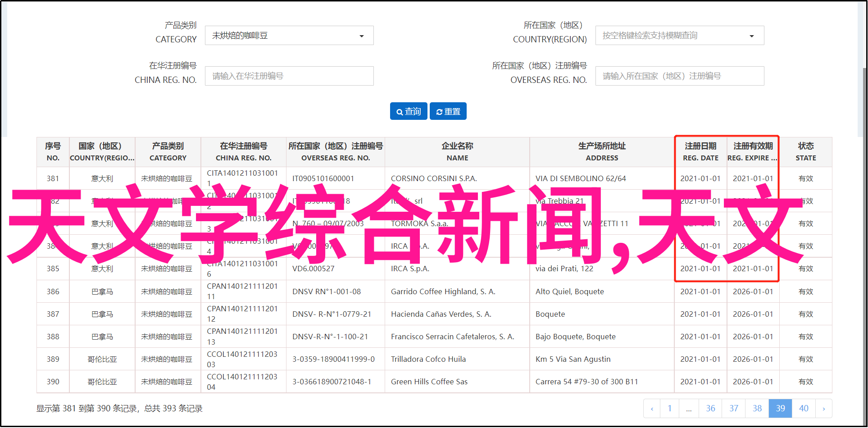
Task: Go to next page arrow in pagination
Action: (x=824, y=409)
